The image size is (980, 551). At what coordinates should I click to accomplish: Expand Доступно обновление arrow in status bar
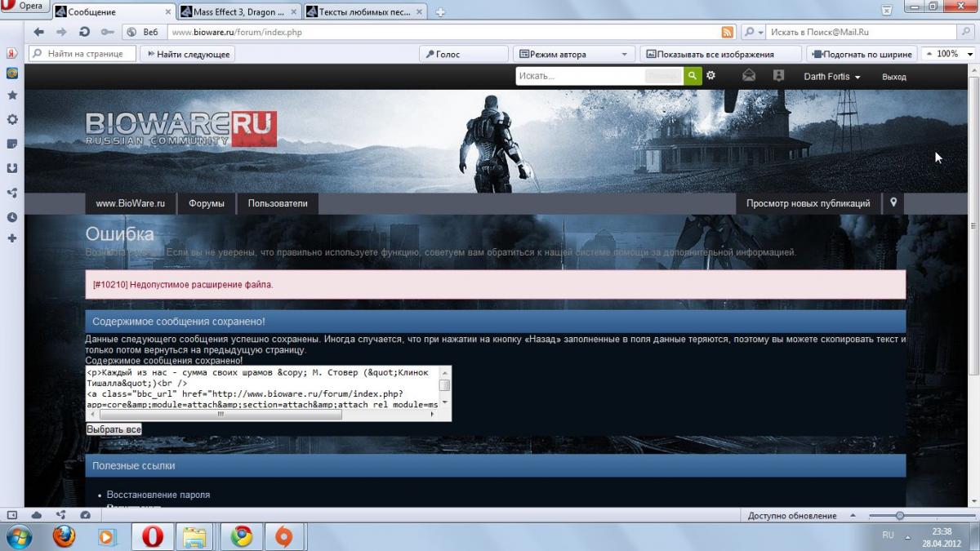coord(853,516)
